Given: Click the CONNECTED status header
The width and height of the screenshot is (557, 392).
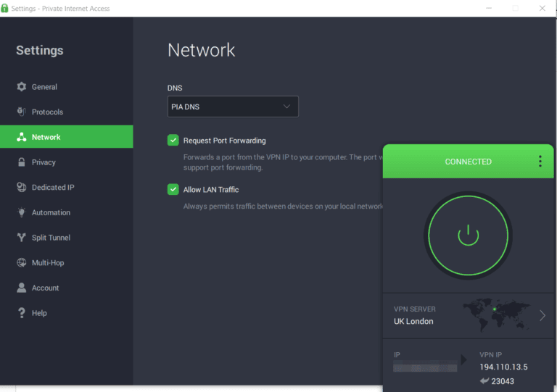Looking at the screenshot, I should click(x=469, y=162).
